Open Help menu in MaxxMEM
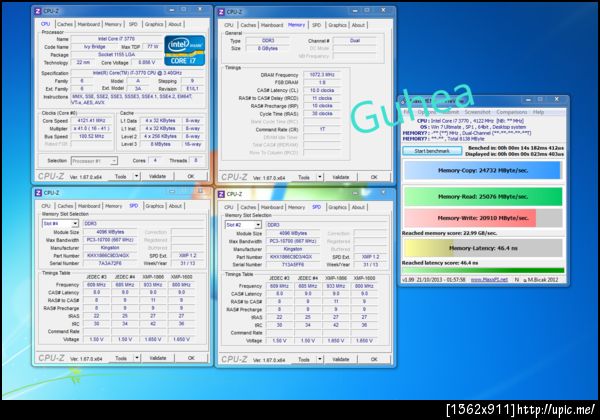Screen dimensions: 600x420 point(538,112)
